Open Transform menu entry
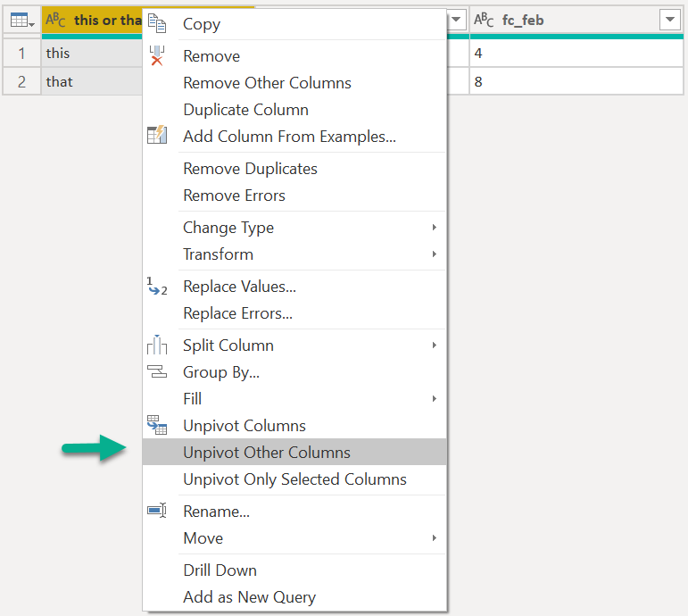 pos(294,254)
